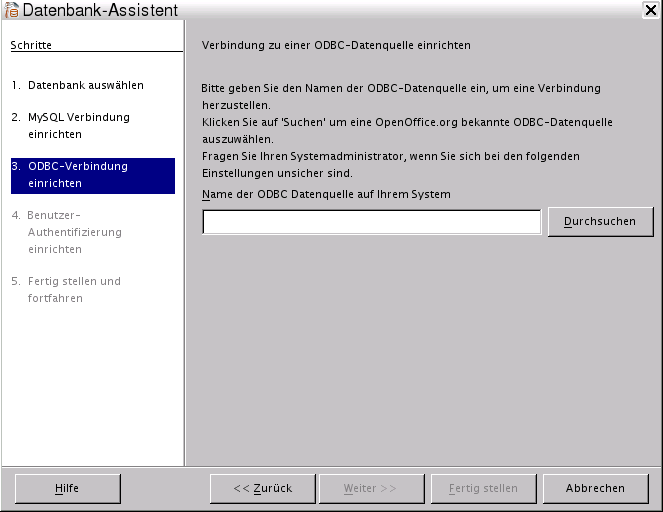Click the Schritte heading
The width and height of the screenshot is (663, 512).
31,45
